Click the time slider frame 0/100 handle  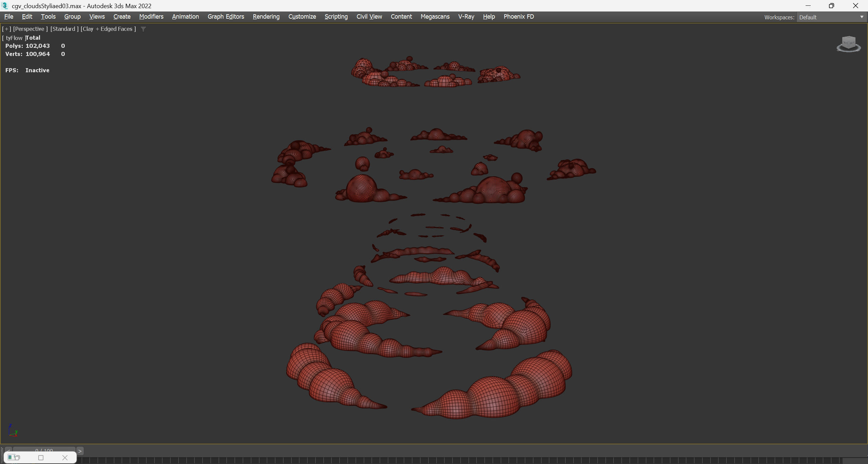(x=44, y=450)
